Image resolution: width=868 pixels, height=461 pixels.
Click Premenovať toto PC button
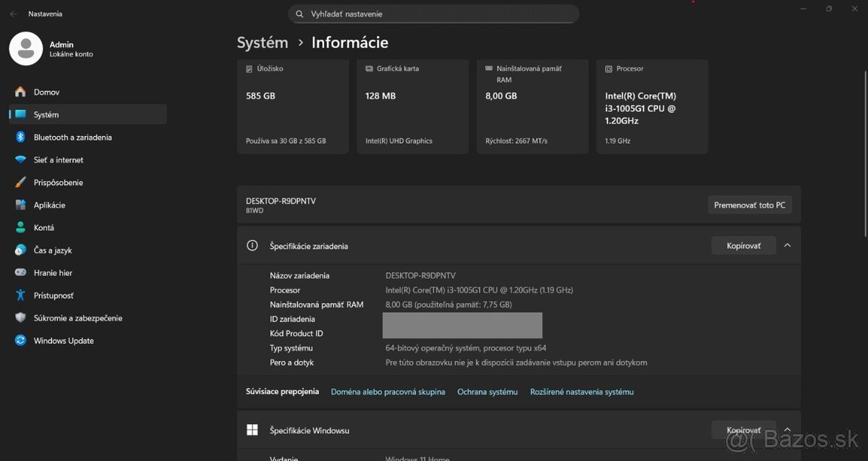[x=749, y=205]
